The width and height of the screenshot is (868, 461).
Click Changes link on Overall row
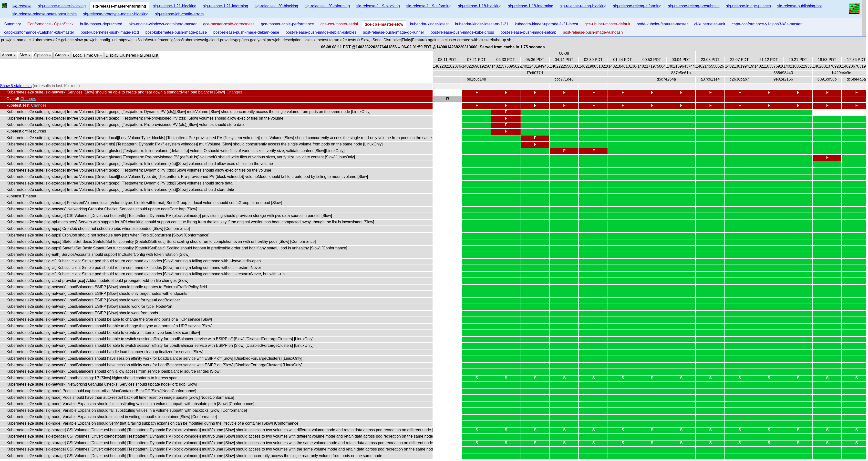point(28,99)
